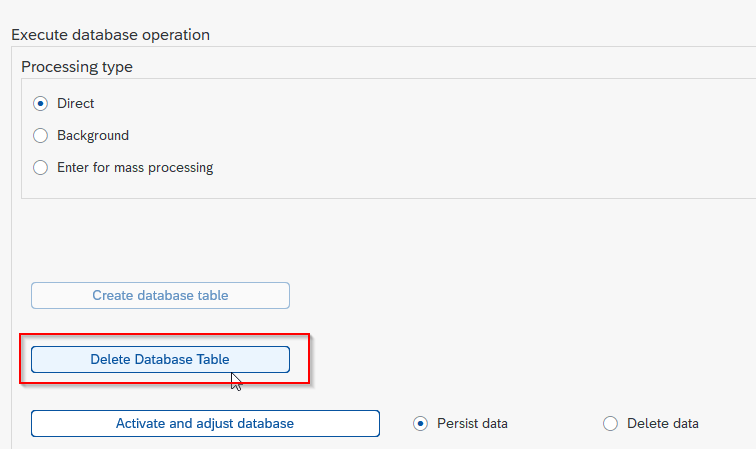The width and height of the screenshot is (756, 449).
Task: Click empty area inside Processing type box
Action: pos(434,140)
